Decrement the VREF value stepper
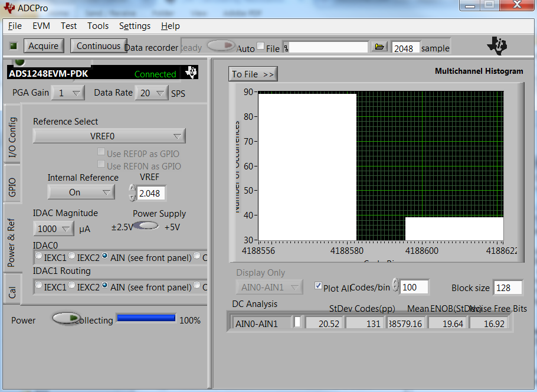Viewport: 537px width, 392px height. coord(133,197)
